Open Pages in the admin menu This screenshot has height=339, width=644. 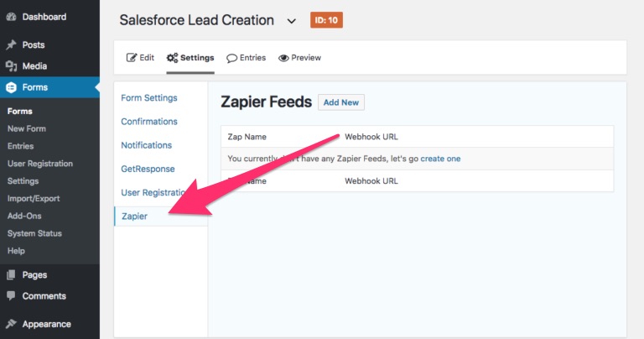34,275
